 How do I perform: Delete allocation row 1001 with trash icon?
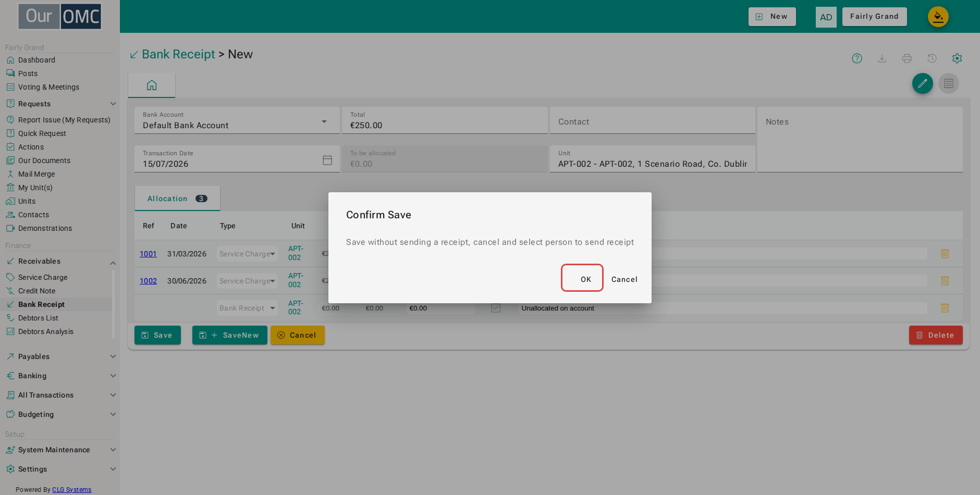(x=945, y=254)
